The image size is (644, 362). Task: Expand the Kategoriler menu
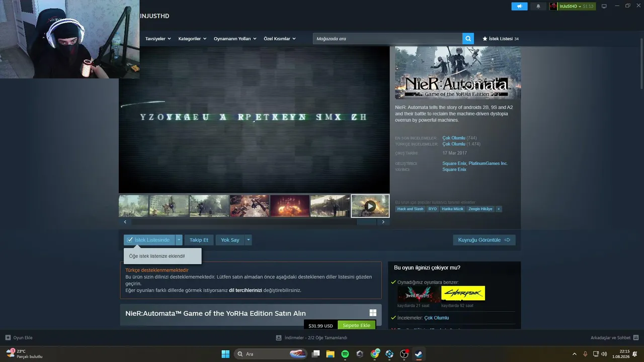tap(192, 39)
